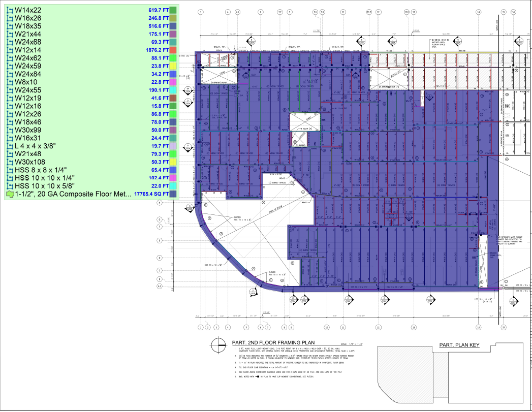Click the linear icon next to W12x14

click(x=10, y=50)
